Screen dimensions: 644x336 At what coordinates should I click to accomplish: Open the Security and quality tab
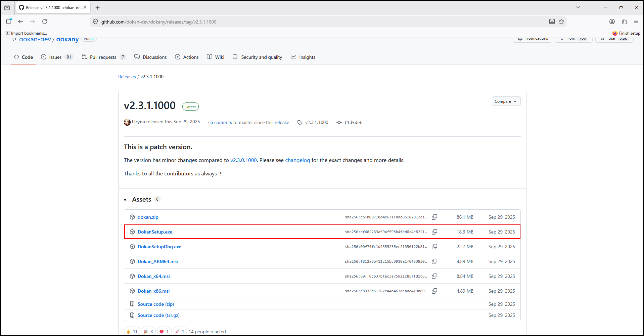(258, 57)
